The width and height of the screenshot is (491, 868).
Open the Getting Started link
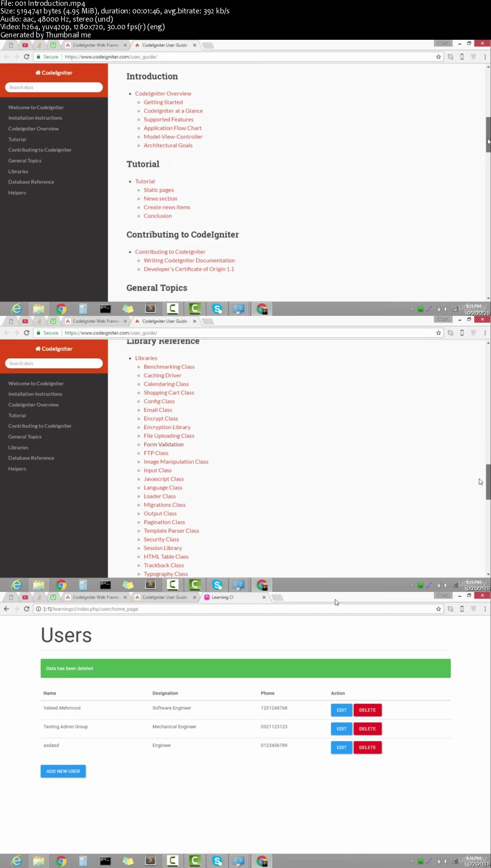tap(163, 102)
